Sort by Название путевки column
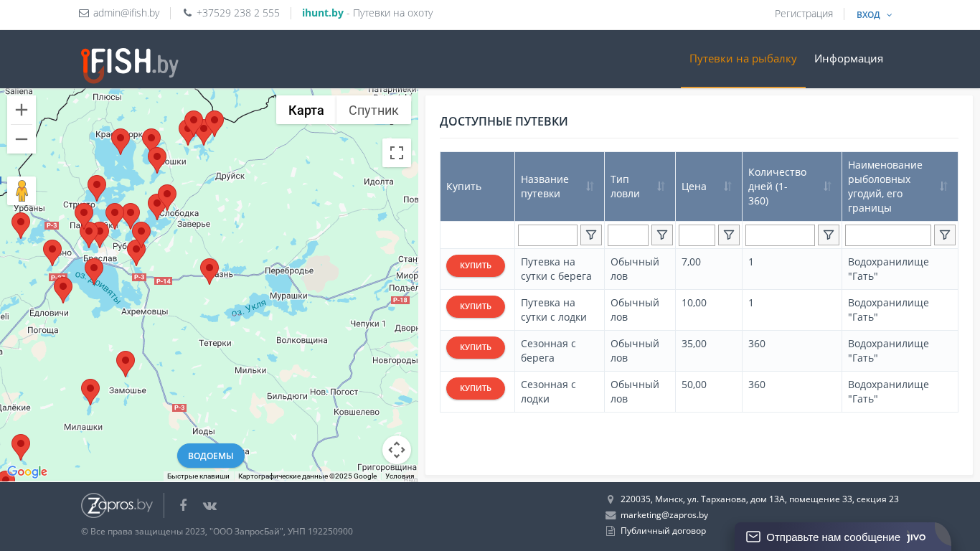The height and width of the screenshot is (551, 980). (590, 187)
